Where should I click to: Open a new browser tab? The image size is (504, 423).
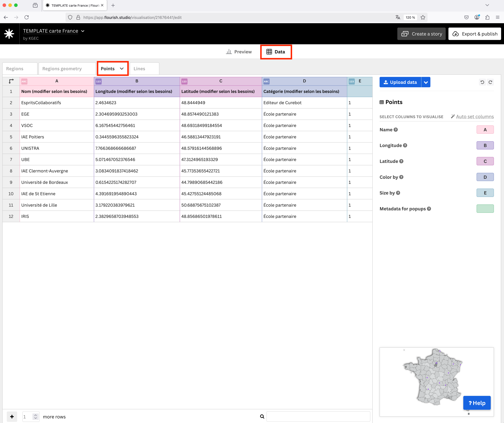pos(113,5)
